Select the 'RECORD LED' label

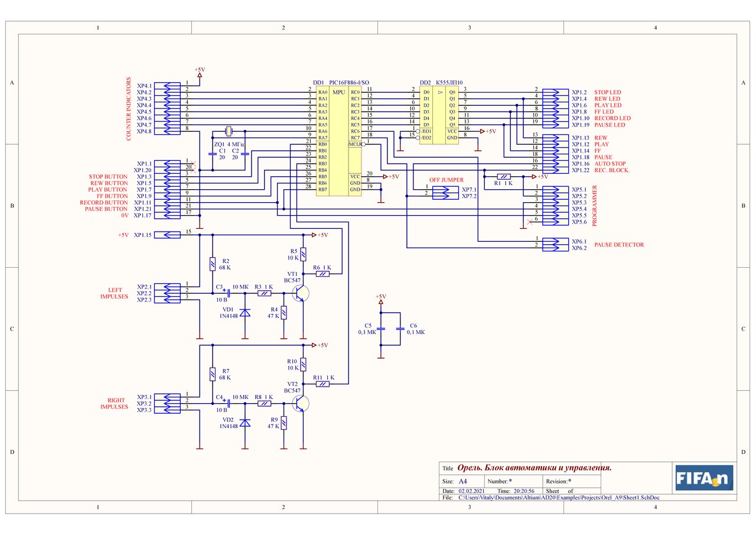click(612, 118)
